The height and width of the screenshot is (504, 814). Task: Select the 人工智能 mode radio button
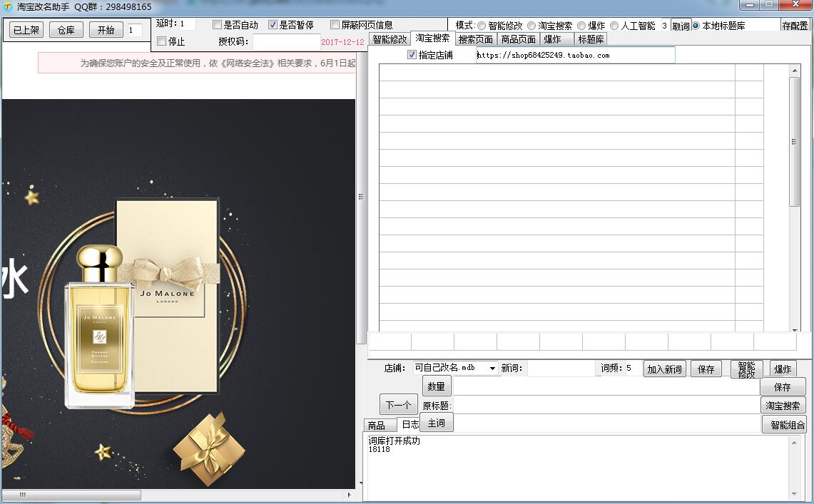[614, 26]
